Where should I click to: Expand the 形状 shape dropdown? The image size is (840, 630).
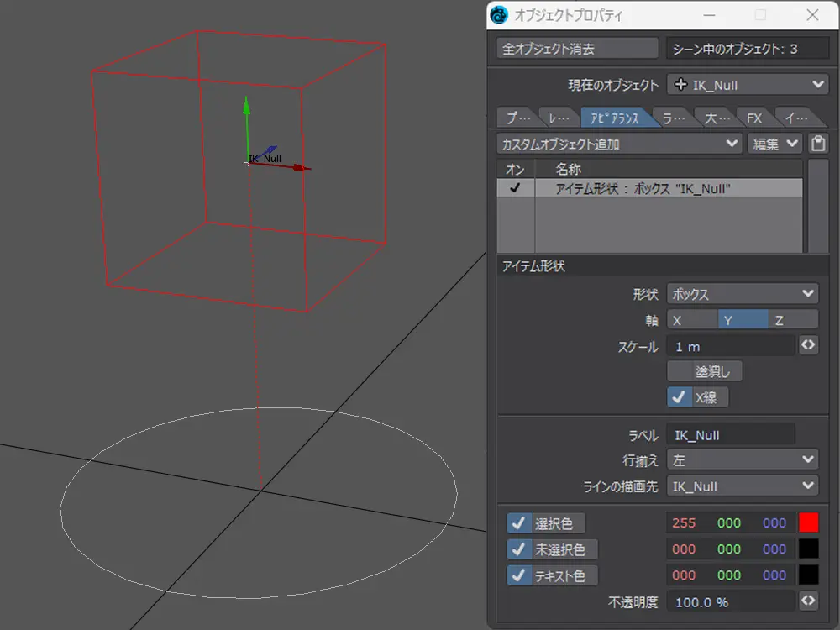(x=742, y=294)
